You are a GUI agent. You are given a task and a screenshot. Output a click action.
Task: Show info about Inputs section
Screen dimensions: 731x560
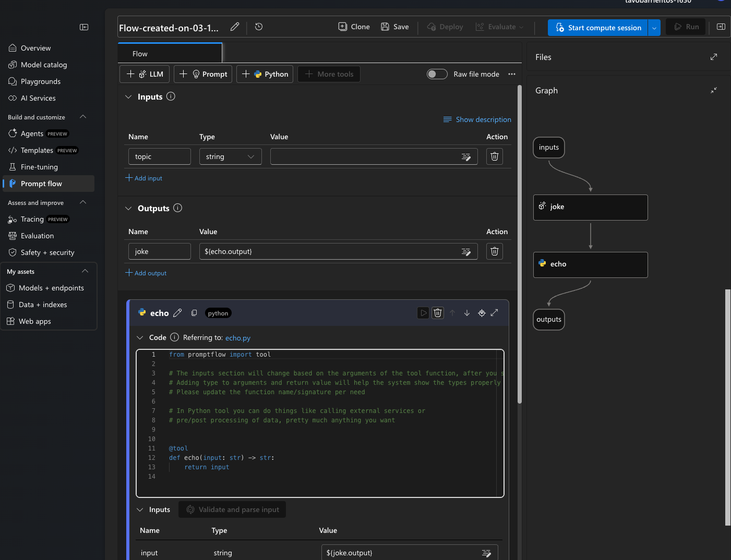click(171, 96)
